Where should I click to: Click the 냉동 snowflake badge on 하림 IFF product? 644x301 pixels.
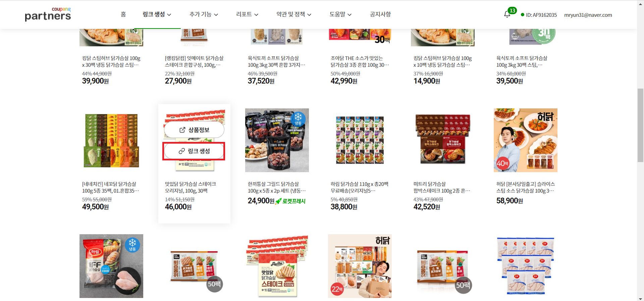coord(132,245)
